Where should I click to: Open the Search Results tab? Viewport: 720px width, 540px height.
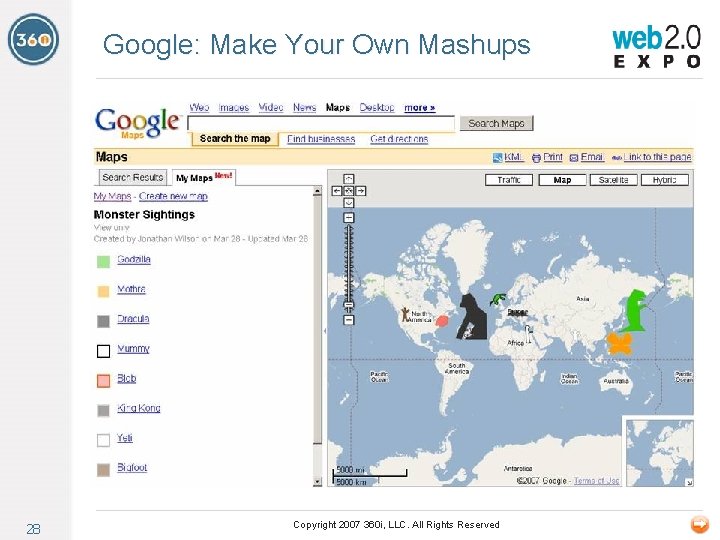click(133, 178)
